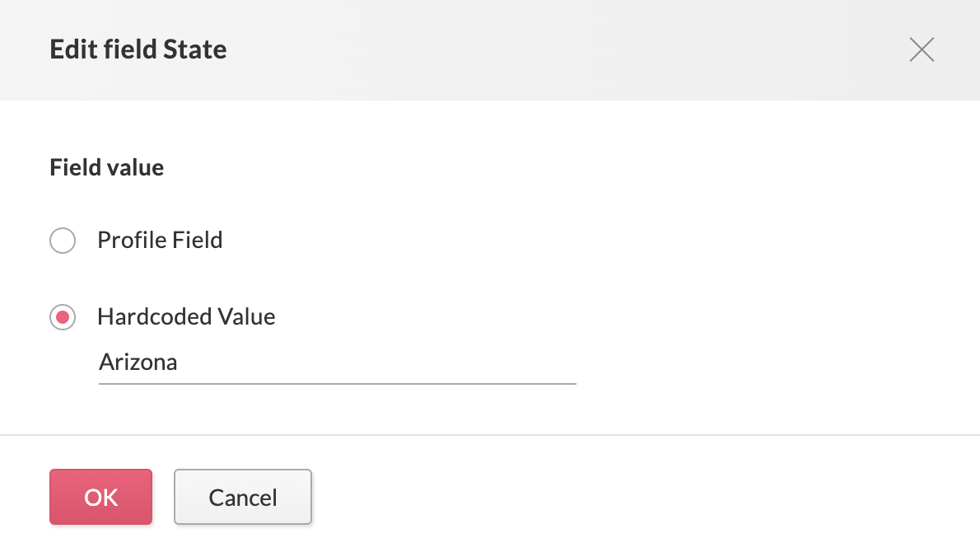
Task: Click the dialog header bar
Action: (490, 50)
